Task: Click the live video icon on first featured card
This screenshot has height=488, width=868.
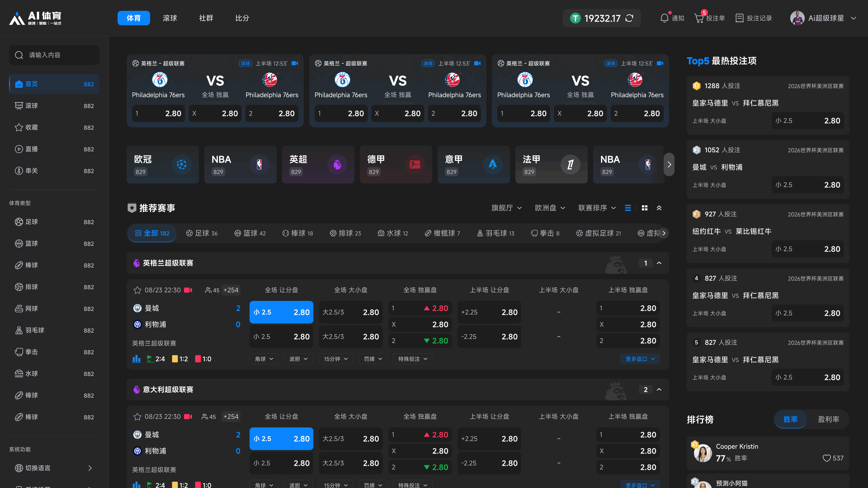Action: tap(295, 63)
